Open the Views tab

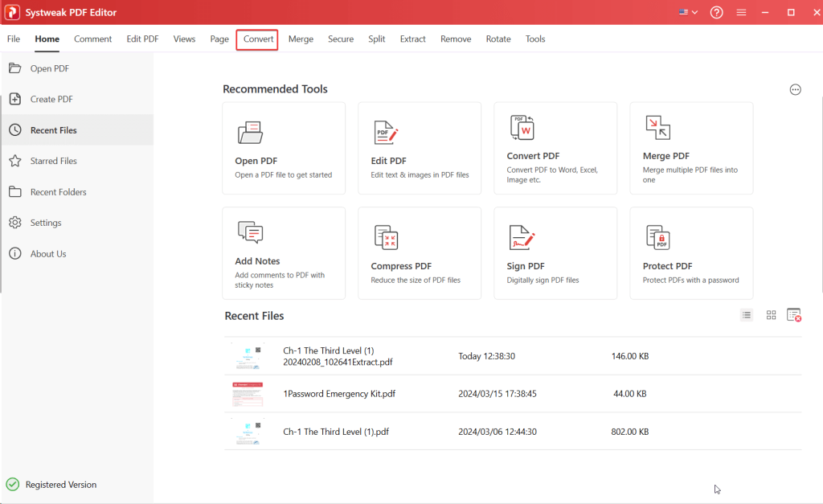point(184,39)
